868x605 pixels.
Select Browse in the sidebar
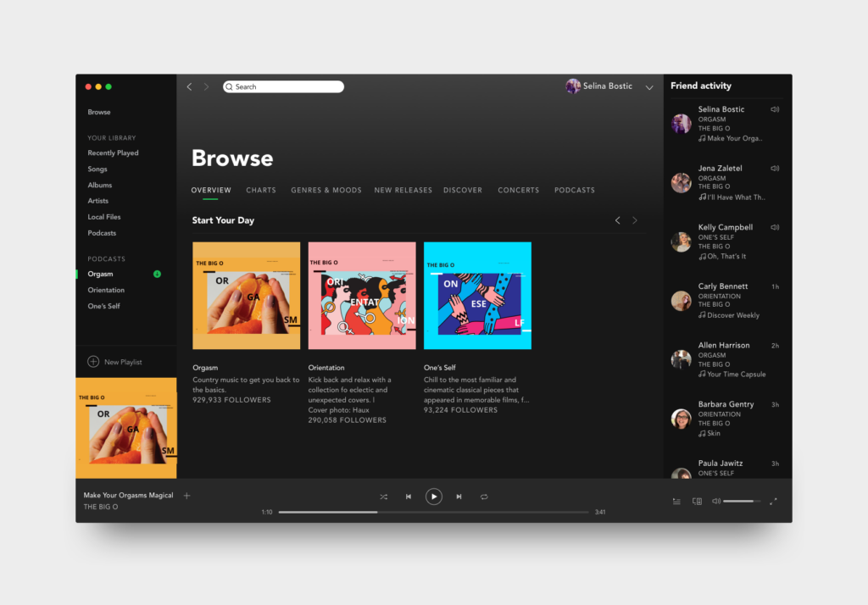(99, 112)
